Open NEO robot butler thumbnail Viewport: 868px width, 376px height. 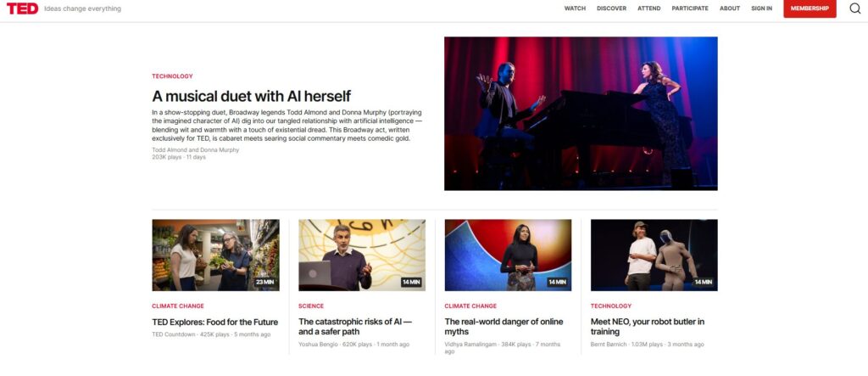coord(654,255)
